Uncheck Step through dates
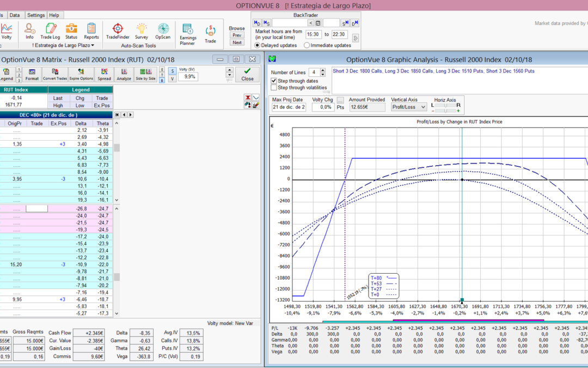 tap(274, 81)
